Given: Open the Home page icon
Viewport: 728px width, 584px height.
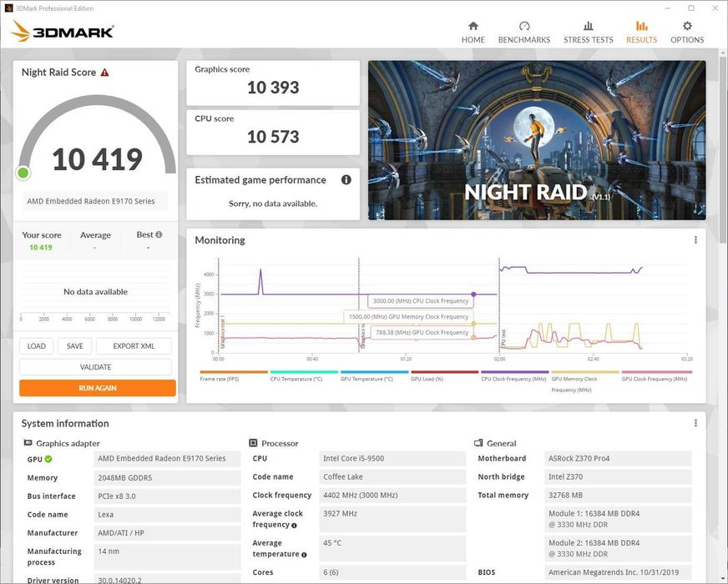Looking at the screenshot, I should click(x=473, y=26).
